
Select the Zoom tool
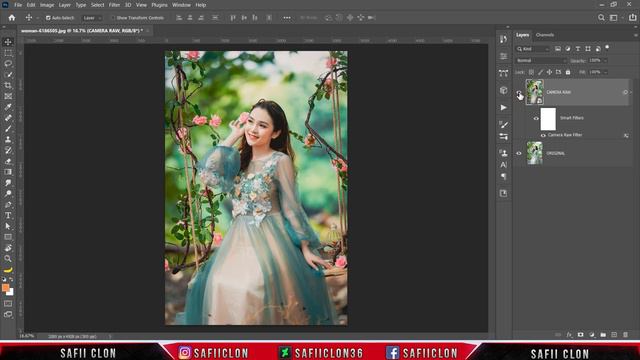(8, 258)
